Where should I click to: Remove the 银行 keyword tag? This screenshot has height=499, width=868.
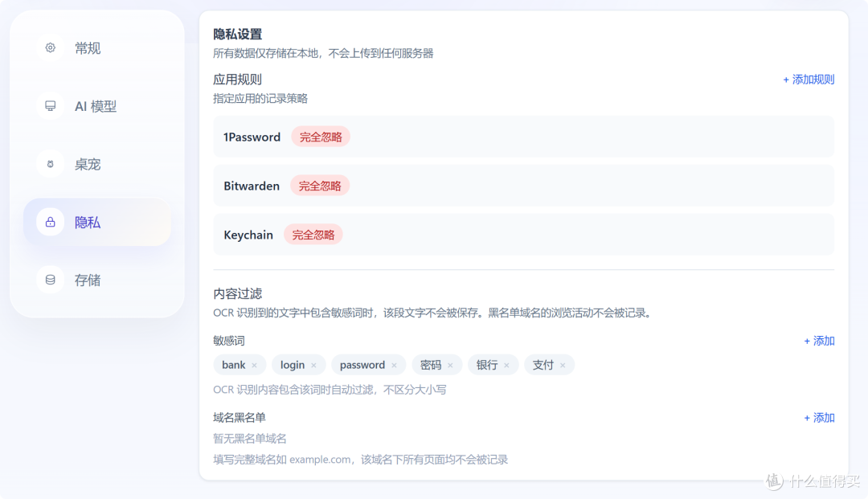click(x=506, y=365)
